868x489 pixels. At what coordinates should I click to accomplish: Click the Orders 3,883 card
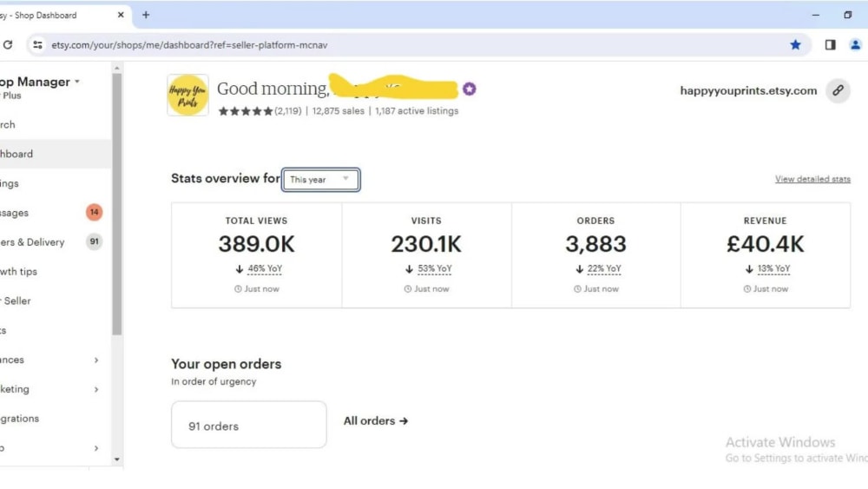(595, 254)
